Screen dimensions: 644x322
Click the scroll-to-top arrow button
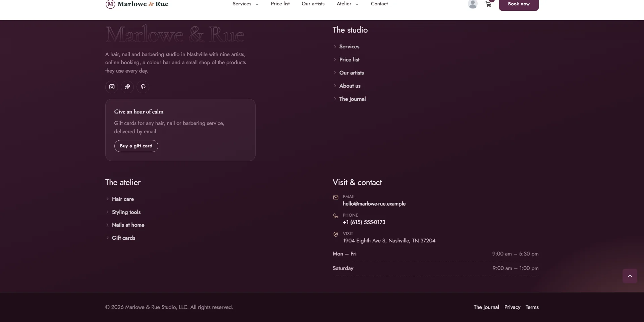coord(630,276)
